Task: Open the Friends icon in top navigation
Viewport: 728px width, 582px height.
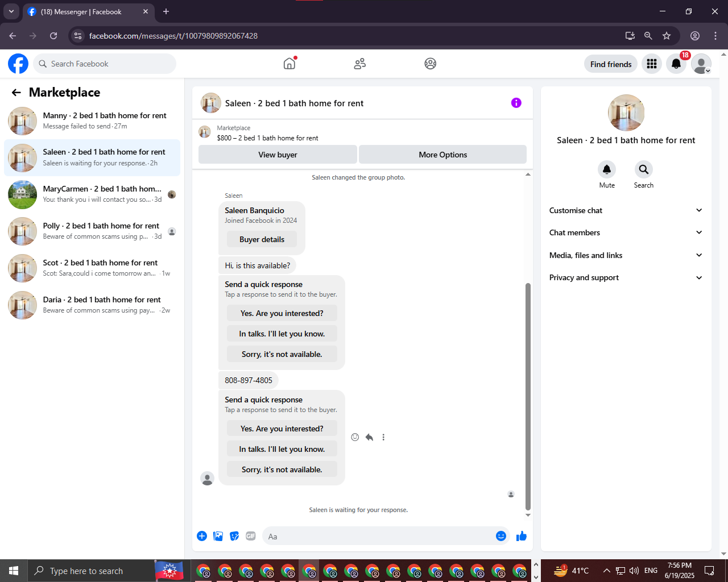Action: [x=359, y=64]
